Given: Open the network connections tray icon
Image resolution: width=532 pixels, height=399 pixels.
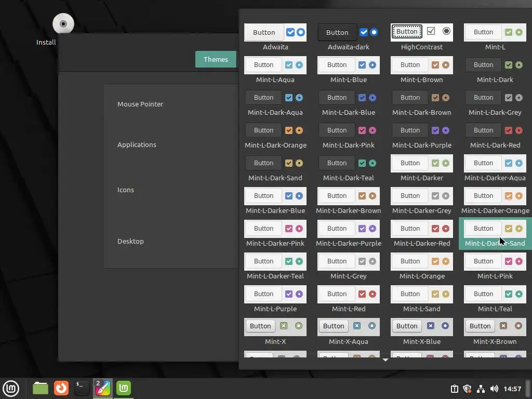Looking at the screenshot, I should pyautogui.click(x=481, y=389).
